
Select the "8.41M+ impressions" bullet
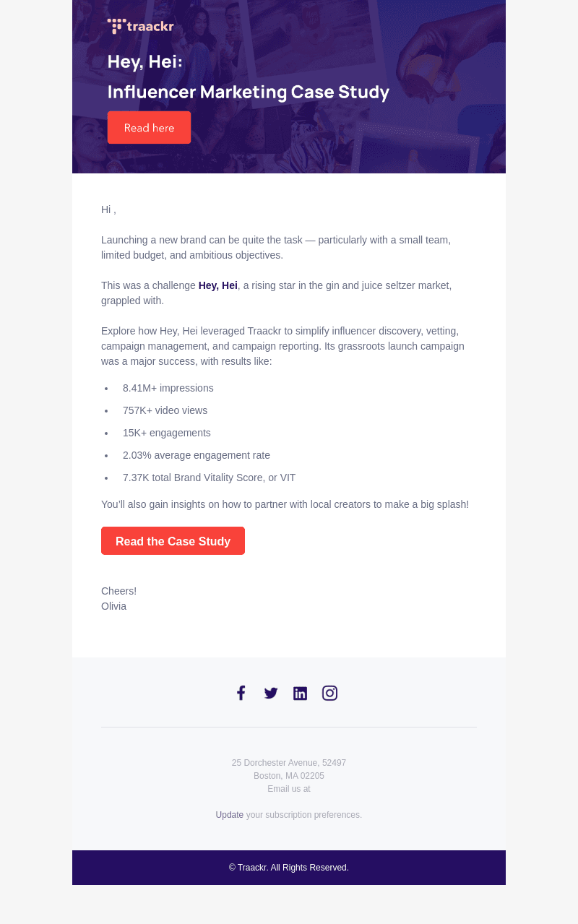168,388
